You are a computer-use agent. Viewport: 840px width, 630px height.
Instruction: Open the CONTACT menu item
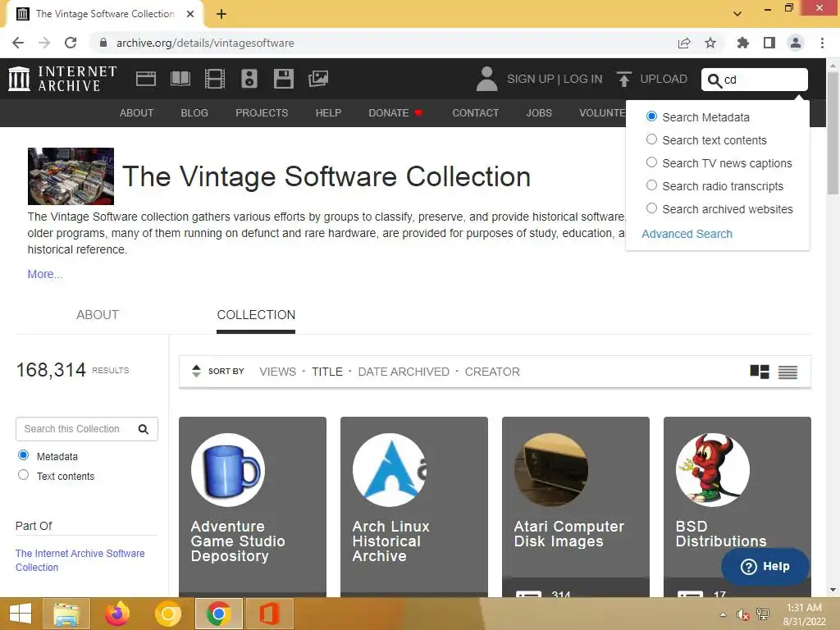pyautogui.click(x=476, y=113)
